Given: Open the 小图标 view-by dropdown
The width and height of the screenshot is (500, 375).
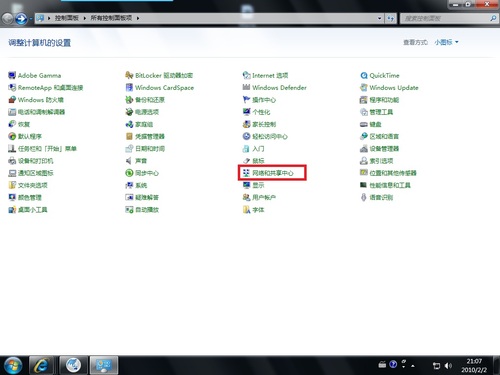Looking at the screenshot, I should tap(446, 42).
